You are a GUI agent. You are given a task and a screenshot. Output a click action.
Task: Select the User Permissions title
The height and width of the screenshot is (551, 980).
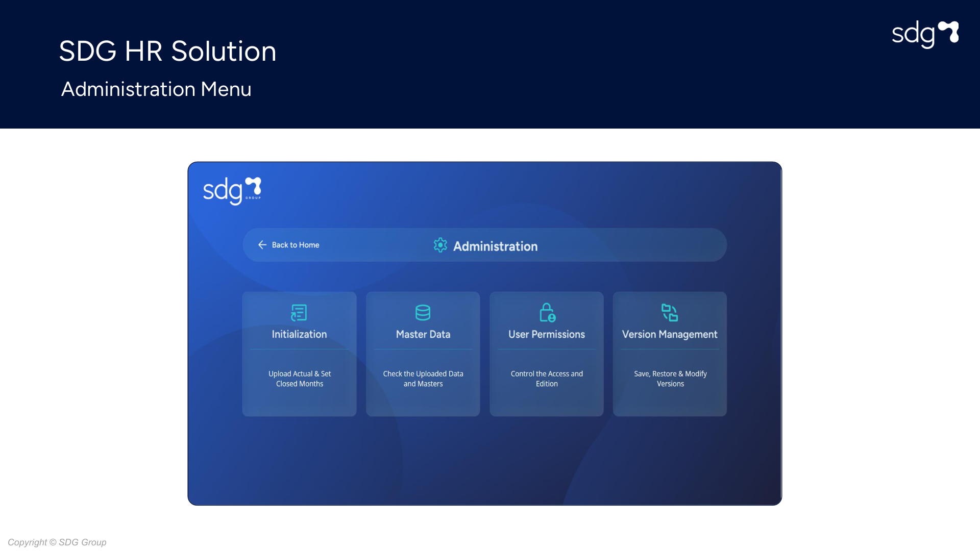[x=547, y=334]
